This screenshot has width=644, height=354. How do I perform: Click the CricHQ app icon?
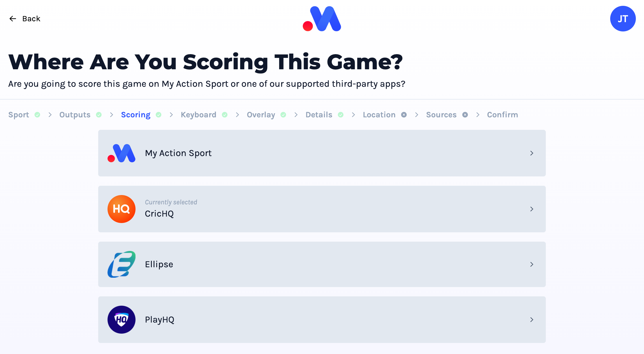pos(122,209)
